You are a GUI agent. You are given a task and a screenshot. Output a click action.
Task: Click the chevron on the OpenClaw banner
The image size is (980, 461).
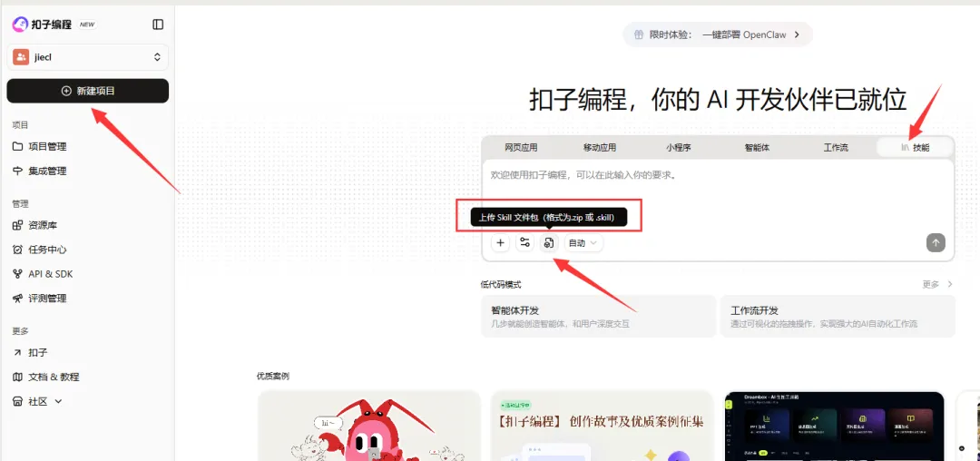coord(797,35)
